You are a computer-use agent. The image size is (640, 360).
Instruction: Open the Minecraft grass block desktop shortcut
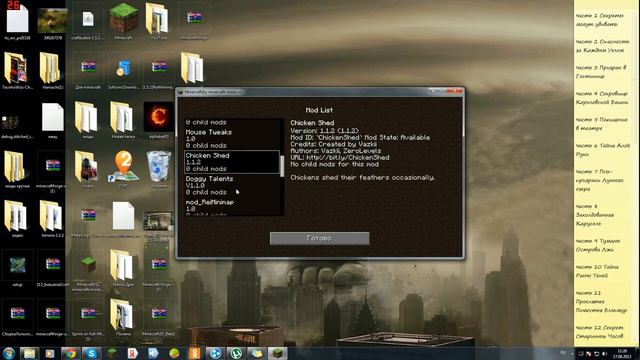[123, 22]
